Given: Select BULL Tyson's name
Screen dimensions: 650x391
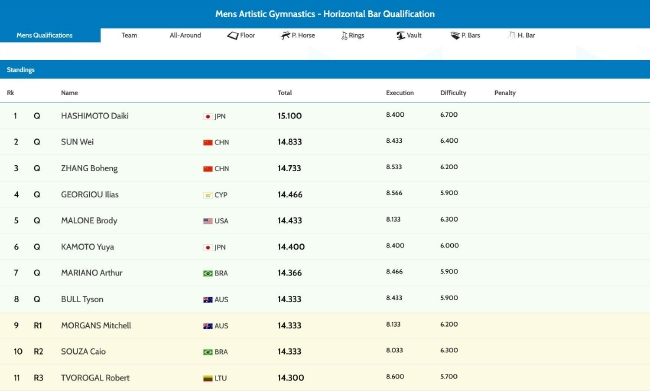Looking at the screenshot, I should pos(82,299).
